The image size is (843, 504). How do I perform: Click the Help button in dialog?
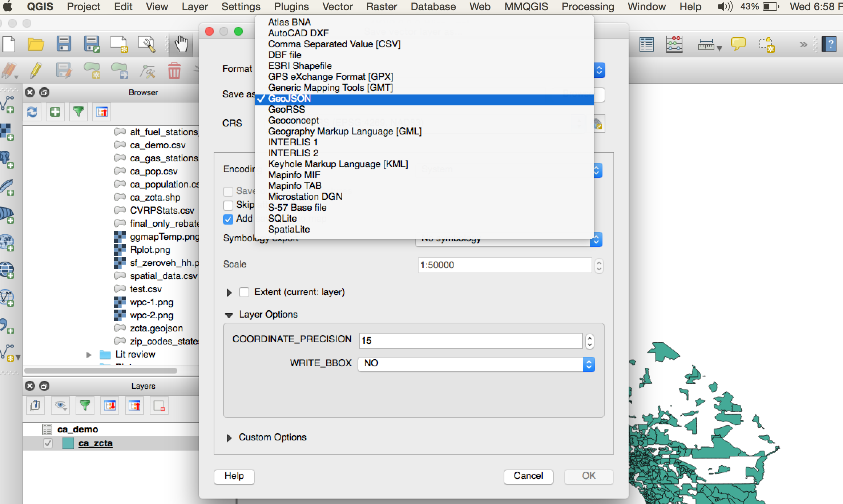(234, 476)
